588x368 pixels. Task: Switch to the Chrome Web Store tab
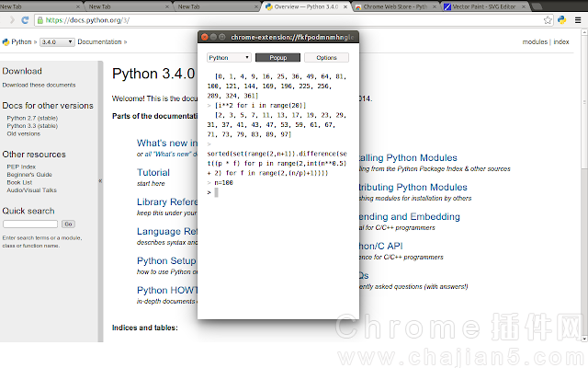click(395, 6)
